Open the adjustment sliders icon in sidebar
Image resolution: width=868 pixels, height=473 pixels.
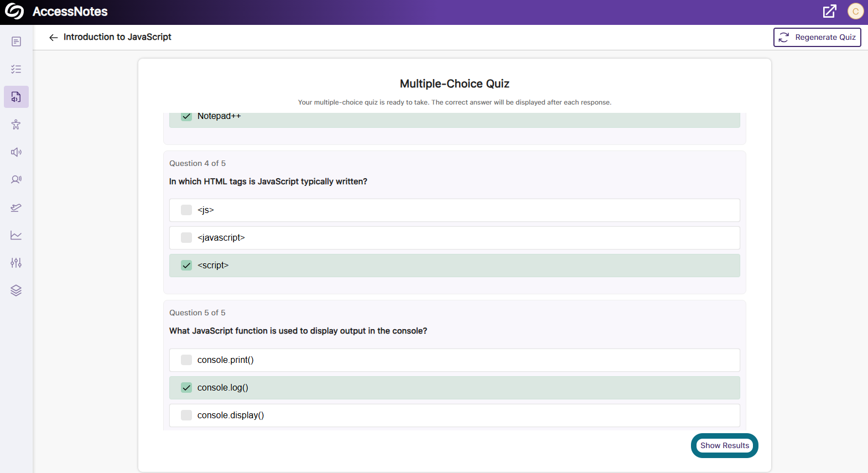click(16, 263)
